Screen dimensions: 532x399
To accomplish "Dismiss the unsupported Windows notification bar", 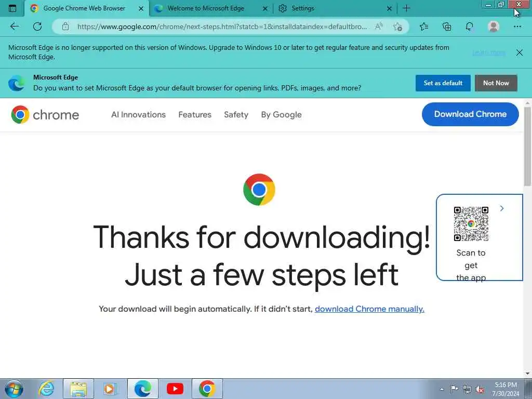I will click(x=519, y=52).
